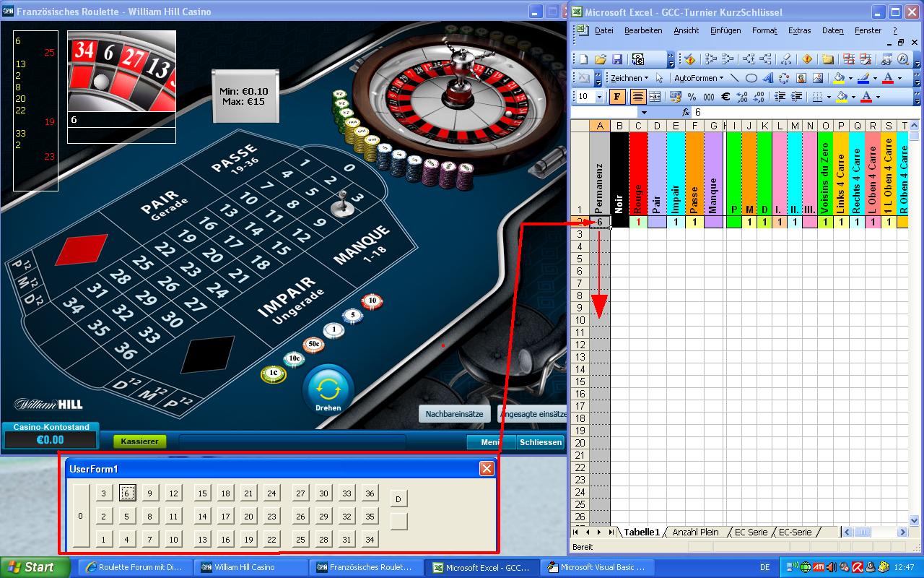Expand the AutoFormen shapes menu
The width and height of the screenshot is (924, 578).
[699, 78]
